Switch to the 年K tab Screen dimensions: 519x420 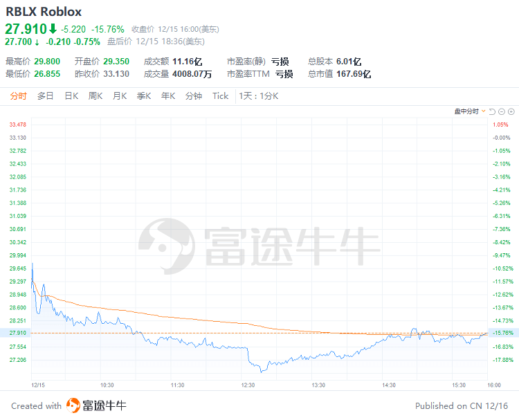168,96
